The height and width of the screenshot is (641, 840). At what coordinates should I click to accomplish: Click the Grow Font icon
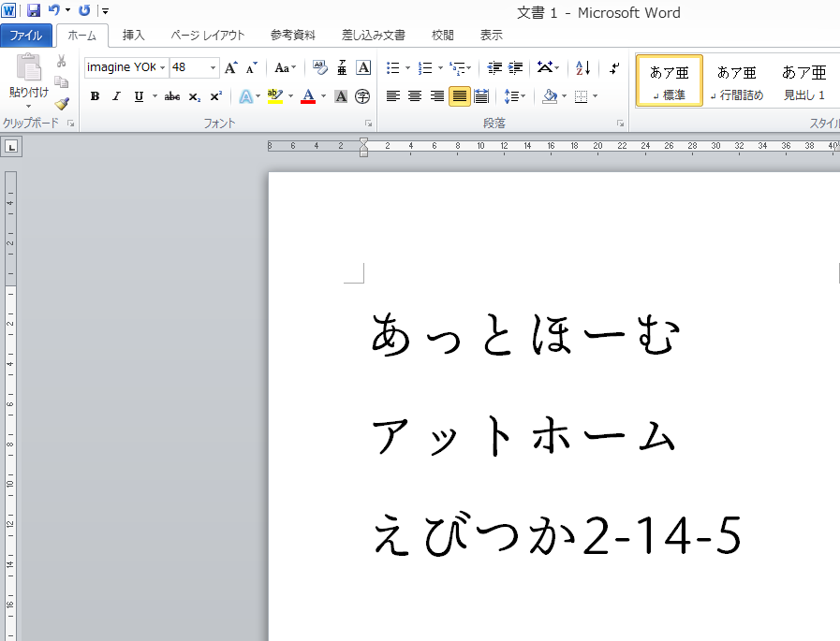coord(230,67)
